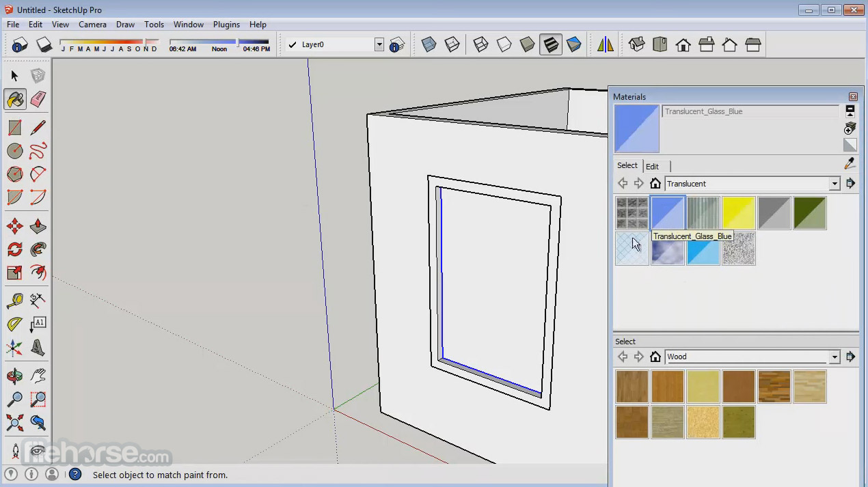Expand the Translucent library dropdown
Image resolution: width=868 pixels, height=487 pixels.
(x=835, y=184)
